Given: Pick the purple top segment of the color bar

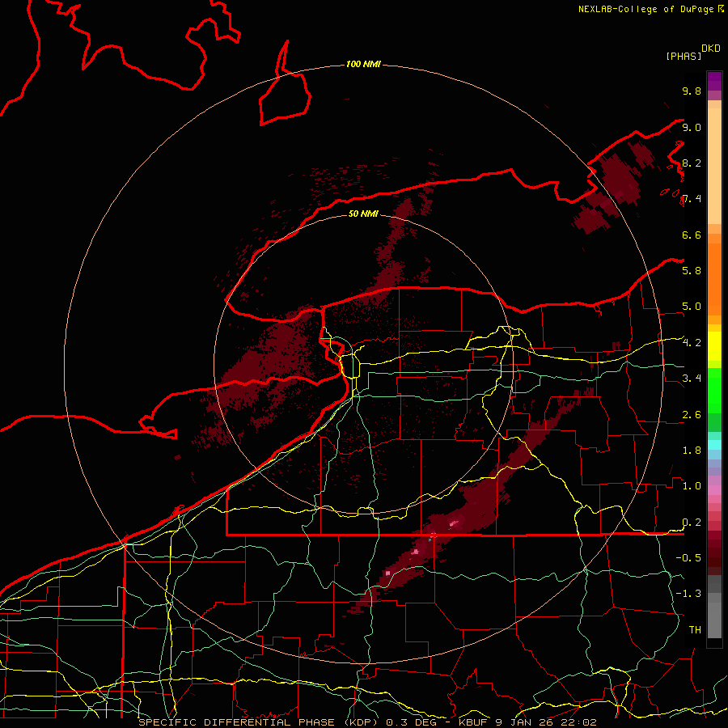Looking at the screenshot, I should (714, 81).
